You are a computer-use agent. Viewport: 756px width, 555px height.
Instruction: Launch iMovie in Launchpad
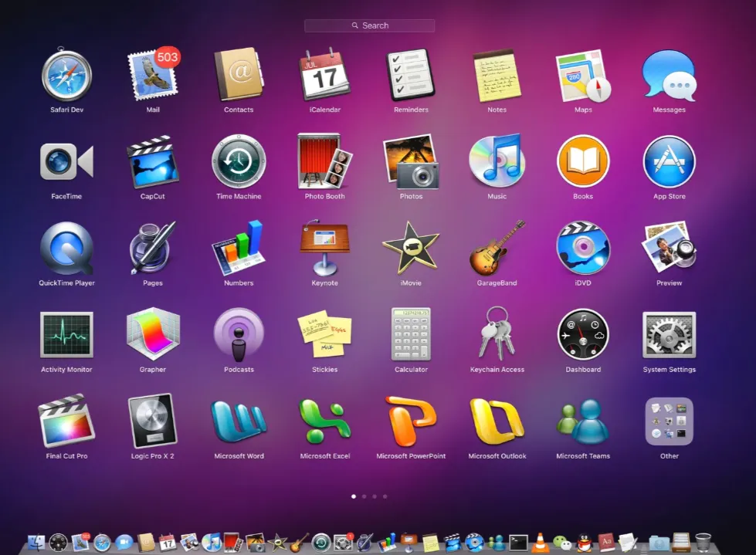411,248
